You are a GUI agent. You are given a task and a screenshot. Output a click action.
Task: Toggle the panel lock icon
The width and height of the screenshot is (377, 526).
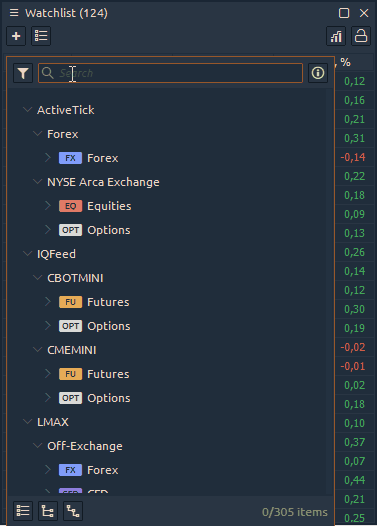pyautogui.click(x=361, y=36)
